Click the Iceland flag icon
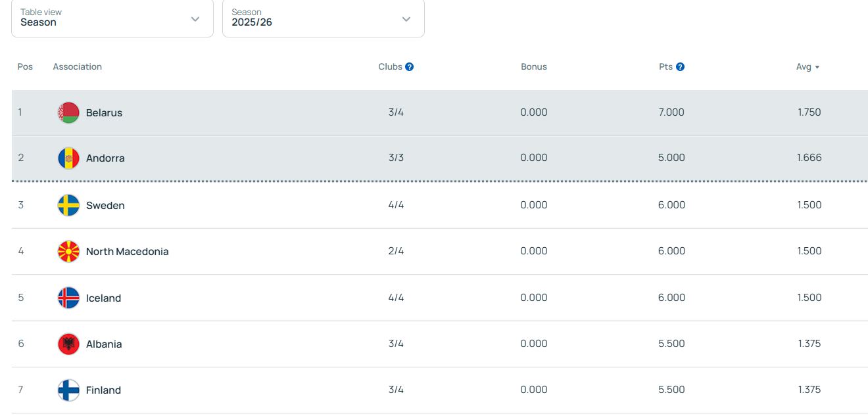 pyautogui.click(x=68, y=298)
